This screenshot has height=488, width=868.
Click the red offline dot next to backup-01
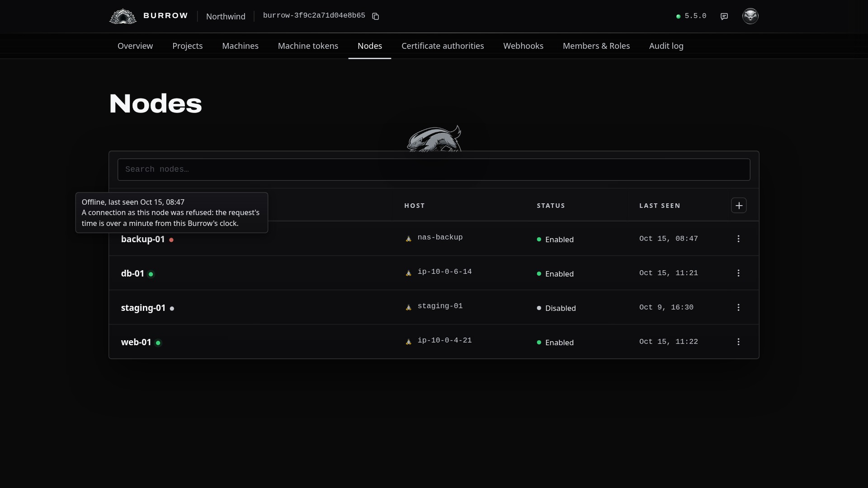tap(171, 240)
